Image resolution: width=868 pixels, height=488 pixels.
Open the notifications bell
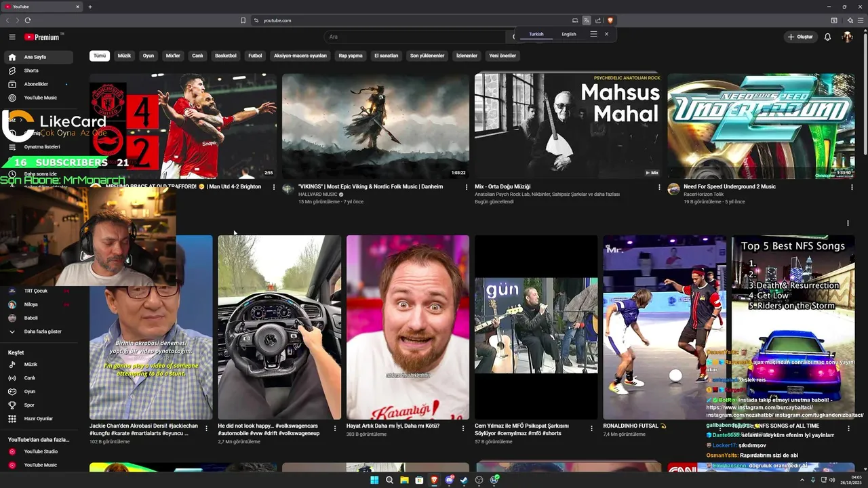pyautogui.click(x=827, y=37)
